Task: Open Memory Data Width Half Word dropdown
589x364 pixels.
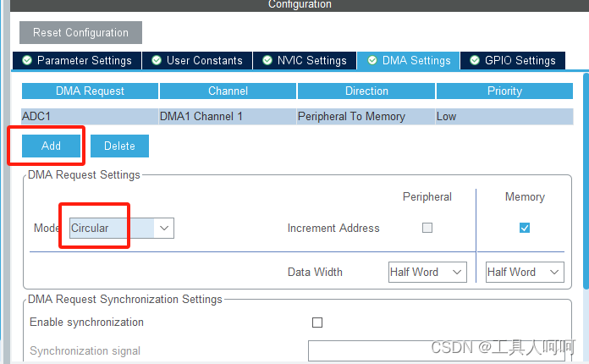Action: coord(525,272)
